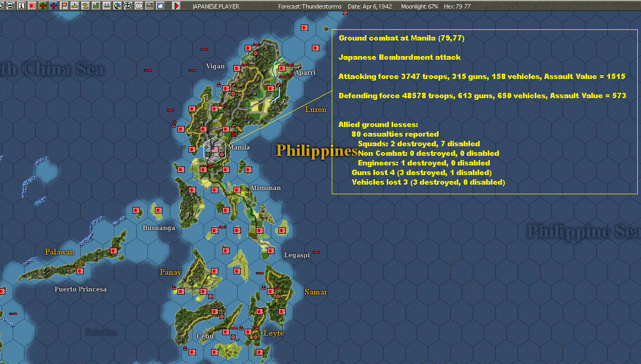641x364 pixels.
Task: Open the OP operations report icon
Action: pyautogui.click(x=139, y=6)
